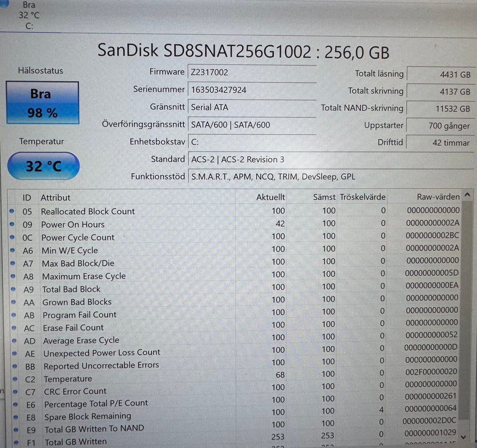
Task: Click status dot of Total GB Written
Action: pyautogui.click(x=16, y=442)
